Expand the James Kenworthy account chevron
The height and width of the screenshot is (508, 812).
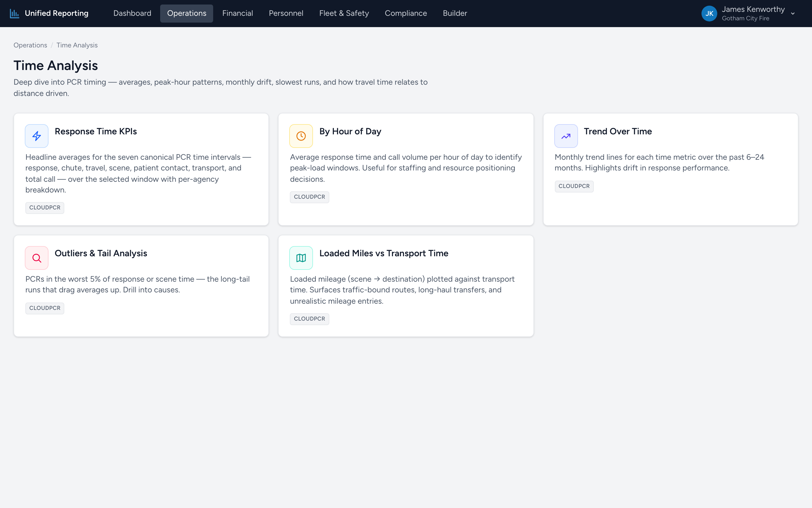[x=793, y=14]
